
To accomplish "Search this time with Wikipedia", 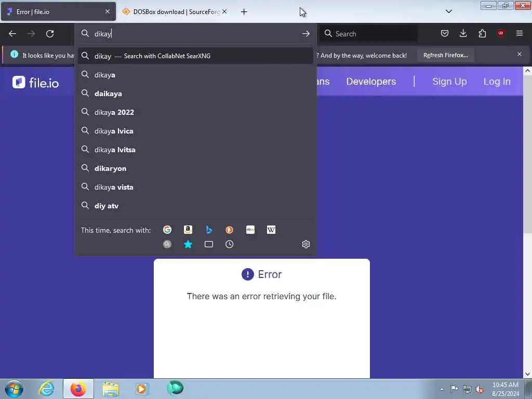I will point(271,230).
